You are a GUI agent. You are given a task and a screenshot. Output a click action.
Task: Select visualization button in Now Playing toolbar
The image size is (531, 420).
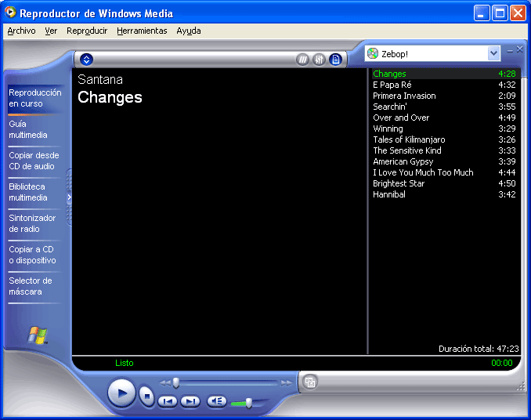302,60
